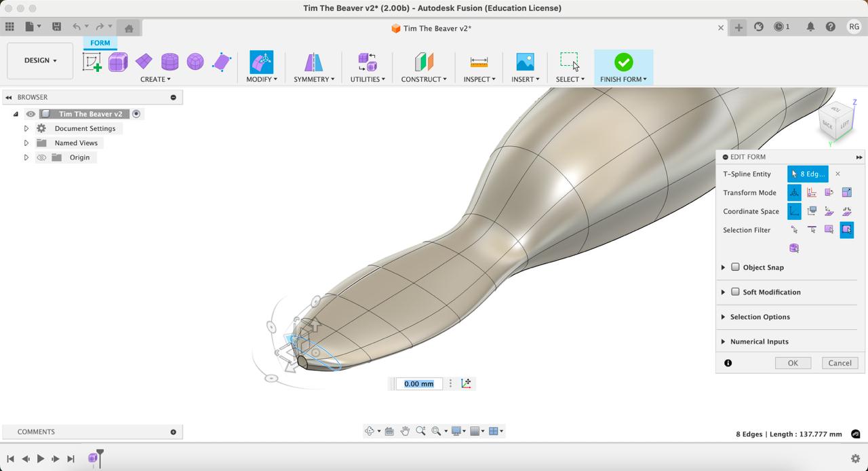This screenshot has width=868, height=471.
Task: Enable the Soft Modification checkbox
Action: pos(735,292)
